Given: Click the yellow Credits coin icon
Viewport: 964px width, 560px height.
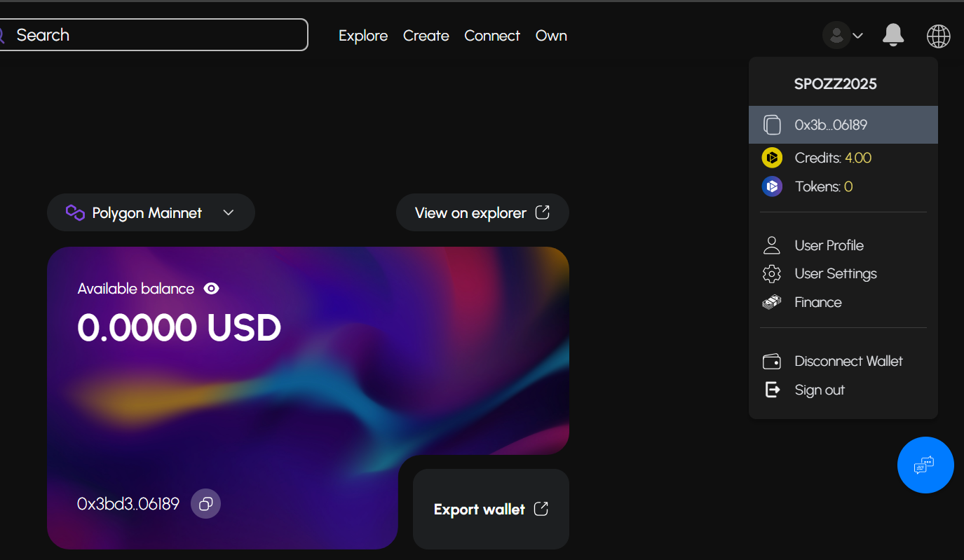Looking at the screenshot, I should click(x=772, y=158).
